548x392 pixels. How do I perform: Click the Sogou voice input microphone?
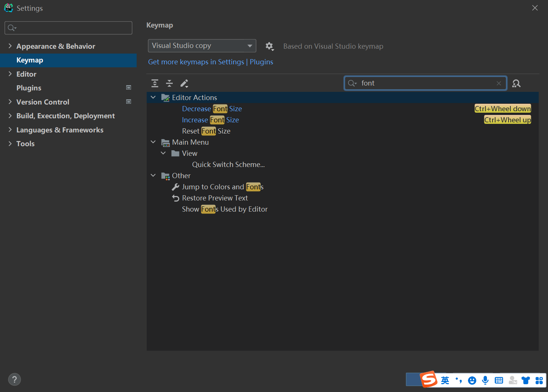point(485,380)
